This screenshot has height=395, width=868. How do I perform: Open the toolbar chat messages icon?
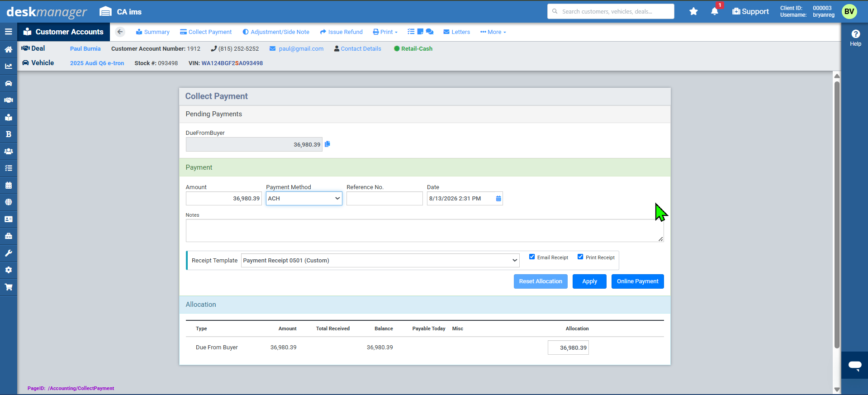click(430, 32)
